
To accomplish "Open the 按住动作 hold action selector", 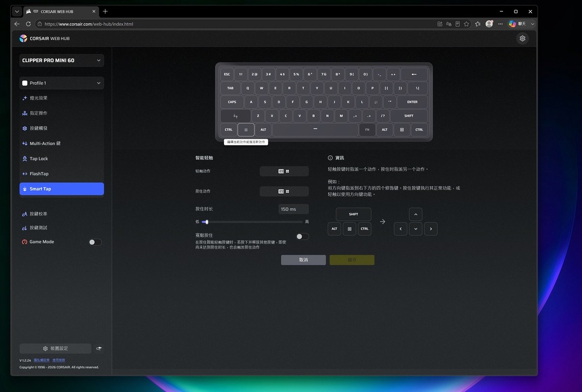I will 284,191.
